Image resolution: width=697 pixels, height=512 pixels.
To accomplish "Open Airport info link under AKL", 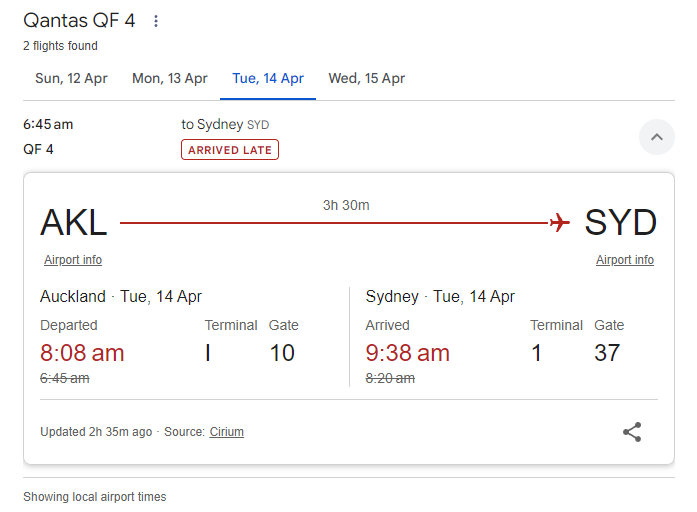I will pyautogui.click(x=73, y=260).
